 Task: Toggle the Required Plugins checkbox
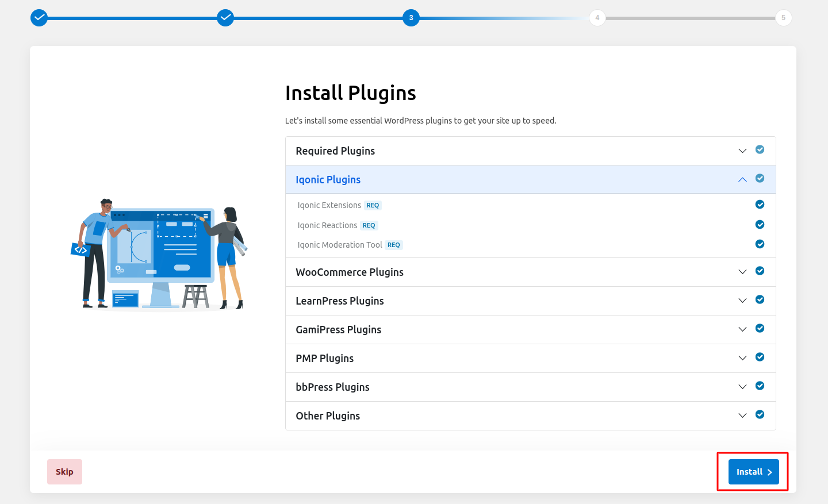760,149
